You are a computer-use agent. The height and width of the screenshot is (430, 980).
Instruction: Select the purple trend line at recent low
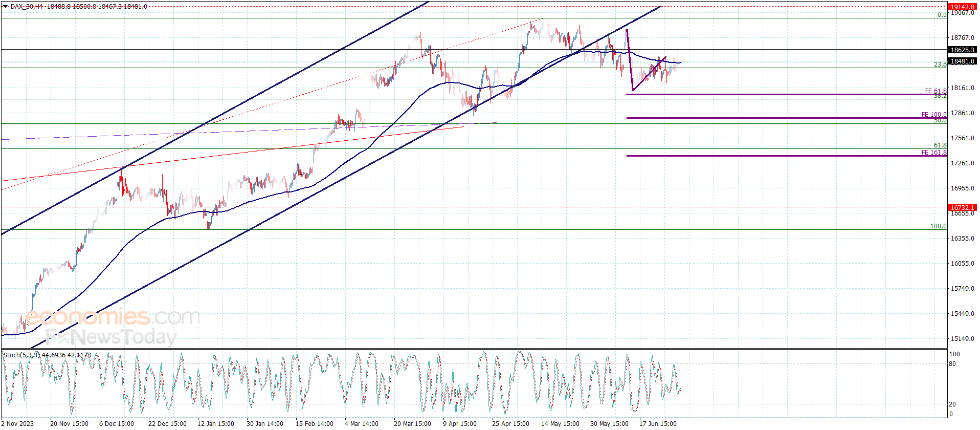649,74
